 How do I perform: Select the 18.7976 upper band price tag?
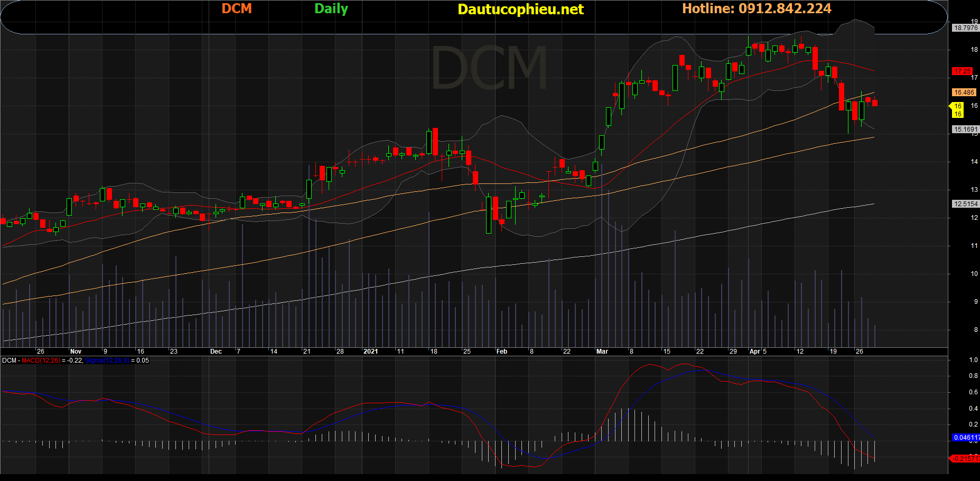coord(966,28)
